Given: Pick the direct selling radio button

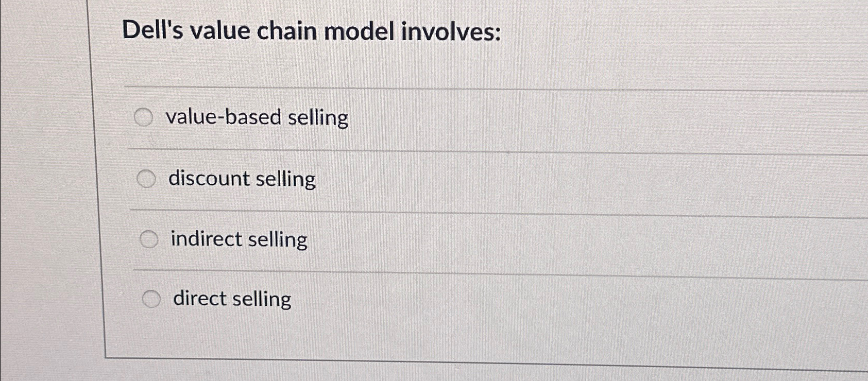Looking at the screenshot, I should pos(151,299).
